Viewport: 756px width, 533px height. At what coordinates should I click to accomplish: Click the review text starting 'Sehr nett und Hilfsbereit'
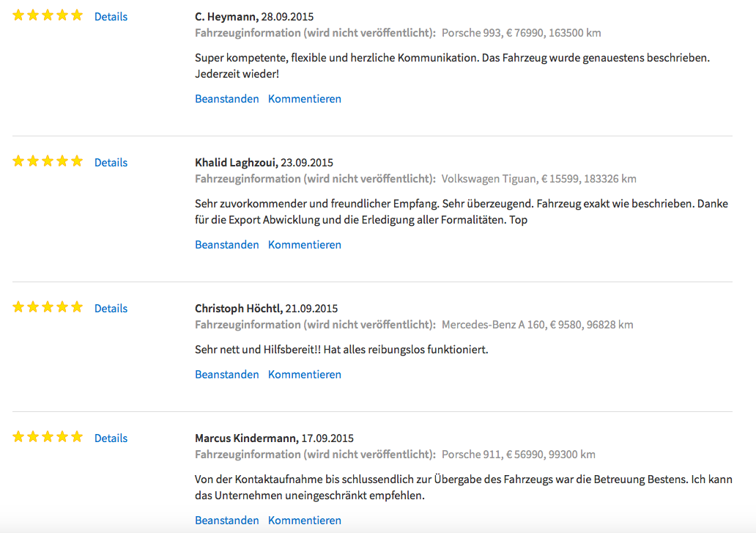(341, 349)
